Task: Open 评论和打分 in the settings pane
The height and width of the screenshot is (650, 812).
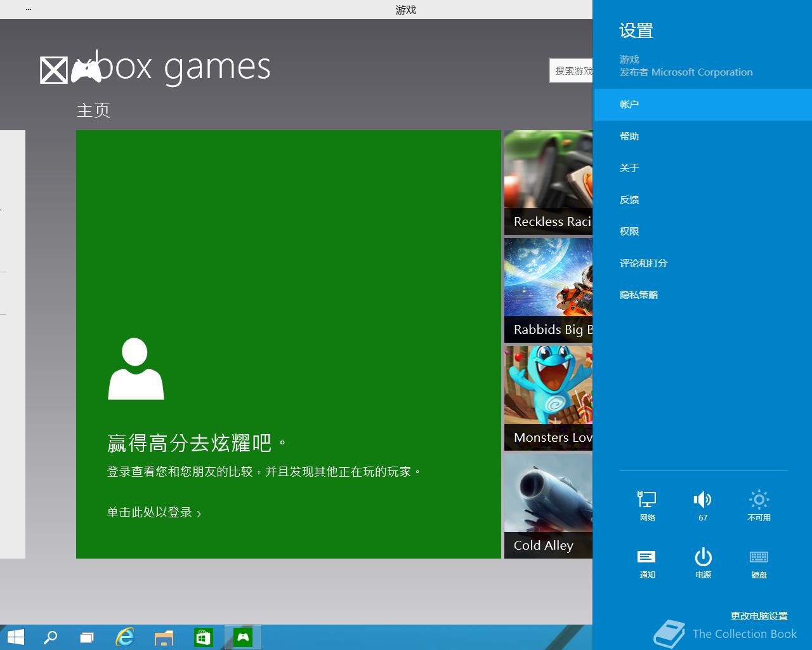Action: coord(703,263)
